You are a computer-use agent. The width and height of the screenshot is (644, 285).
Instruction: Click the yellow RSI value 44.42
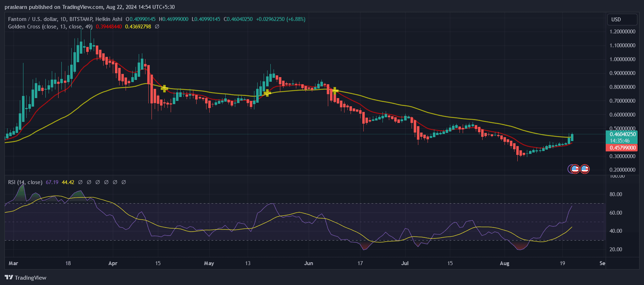pos(68,182)
